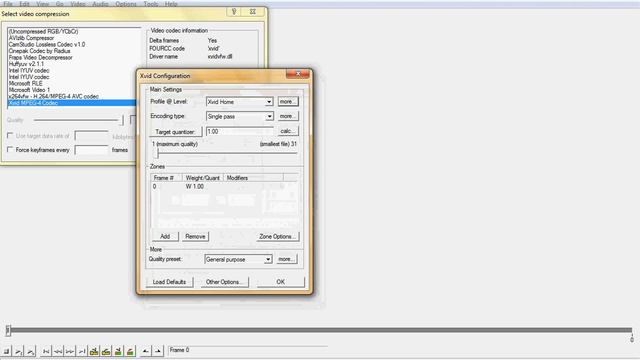Click the scan forward scene icon
The width and height of the screenshot is (640, 360).
[x=130, y=351]
